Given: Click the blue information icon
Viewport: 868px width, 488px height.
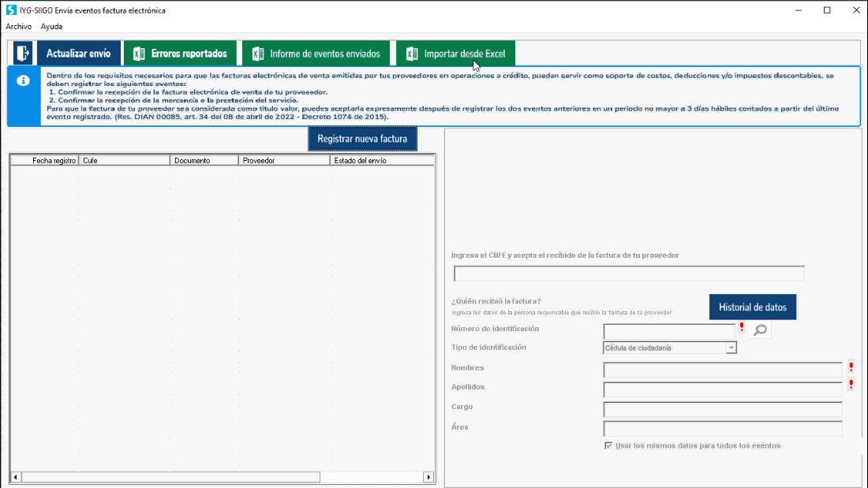Looking at the screenshot, I should click(x=23, y=80).
